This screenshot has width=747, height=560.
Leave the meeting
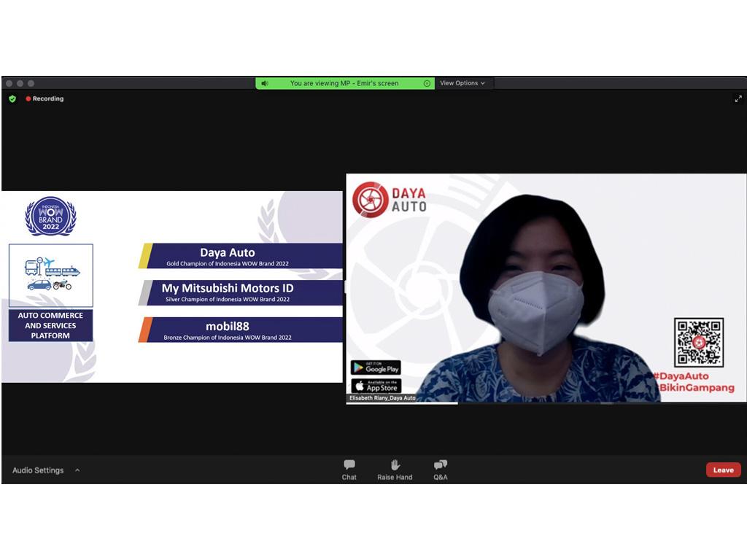tap(723, 470)
